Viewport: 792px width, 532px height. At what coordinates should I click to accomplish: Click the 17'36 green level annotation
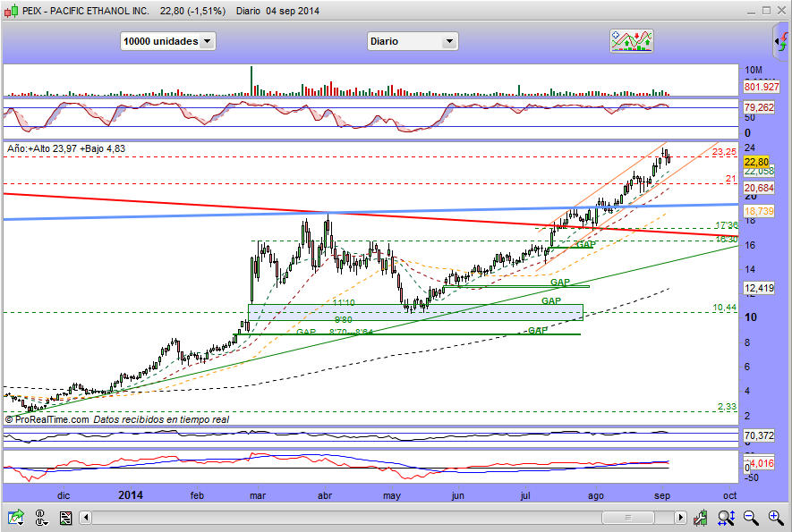[727, 225]
